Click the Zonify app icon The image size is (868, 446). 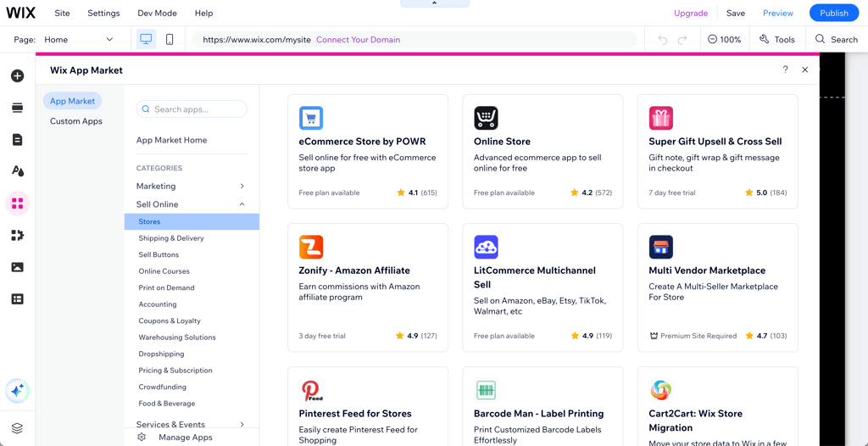click(311, 247)
